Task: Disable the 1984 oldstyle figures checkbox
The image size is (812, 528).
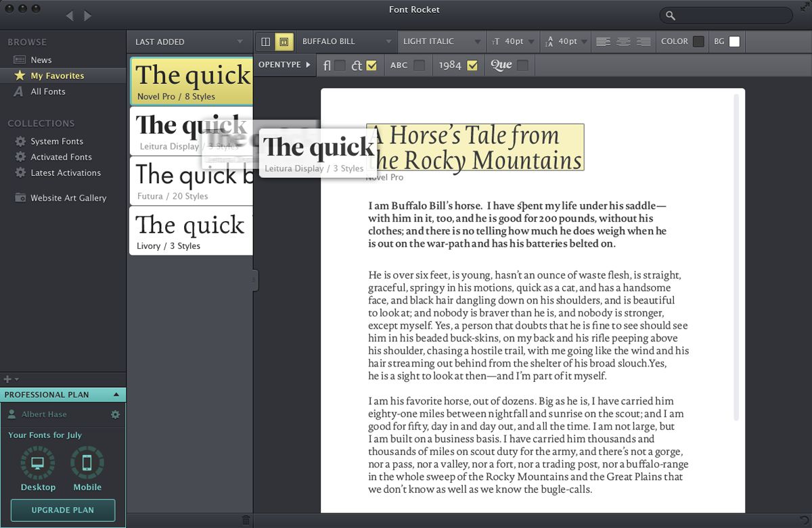Action: pos(472,66)
